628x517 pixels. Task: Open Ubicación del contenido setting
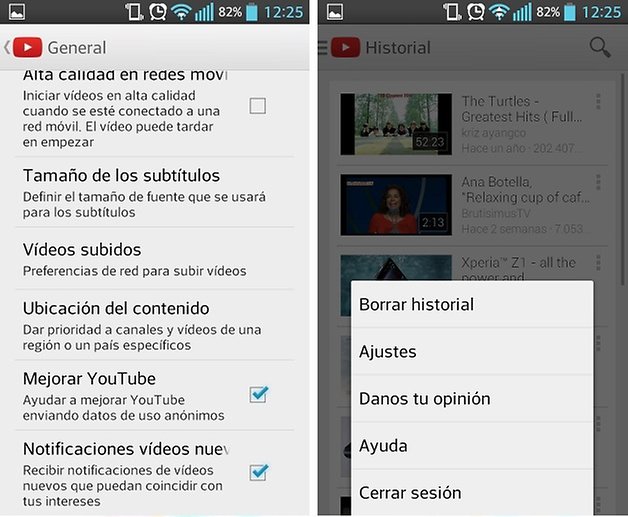tap(155, 325)
